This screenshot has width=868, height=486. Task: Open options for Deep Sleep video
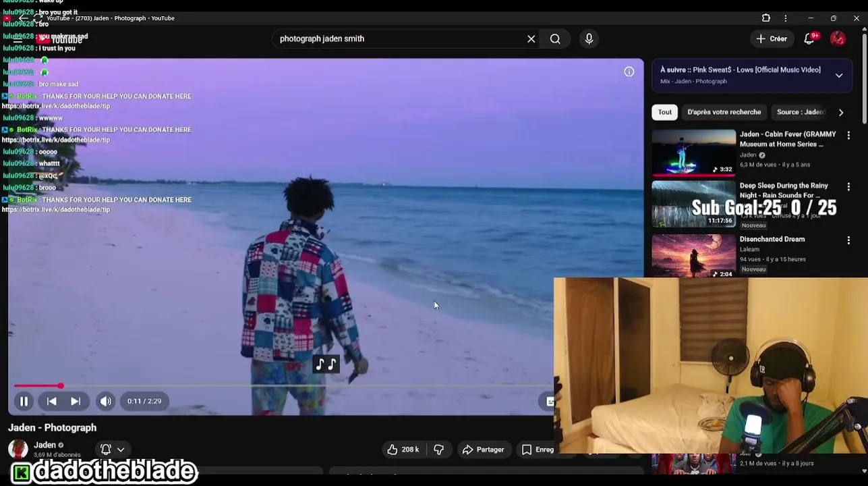point(848,187)
